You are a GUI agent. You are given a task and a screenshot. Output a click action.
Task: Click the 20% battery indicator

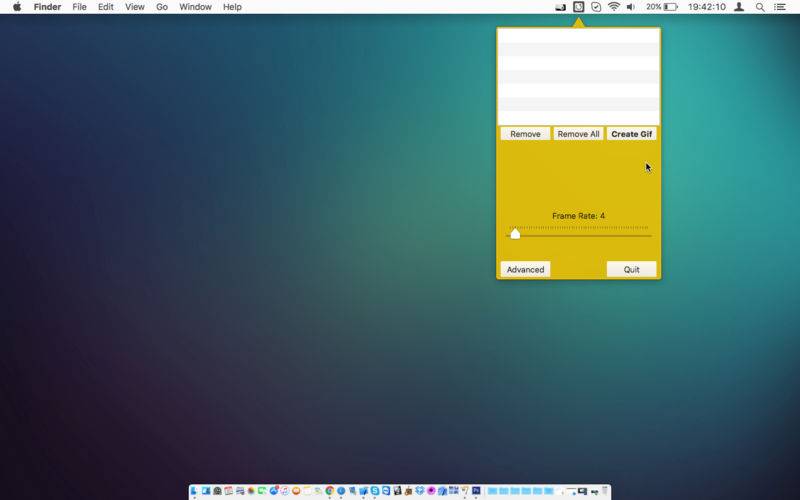click(662, 7)
